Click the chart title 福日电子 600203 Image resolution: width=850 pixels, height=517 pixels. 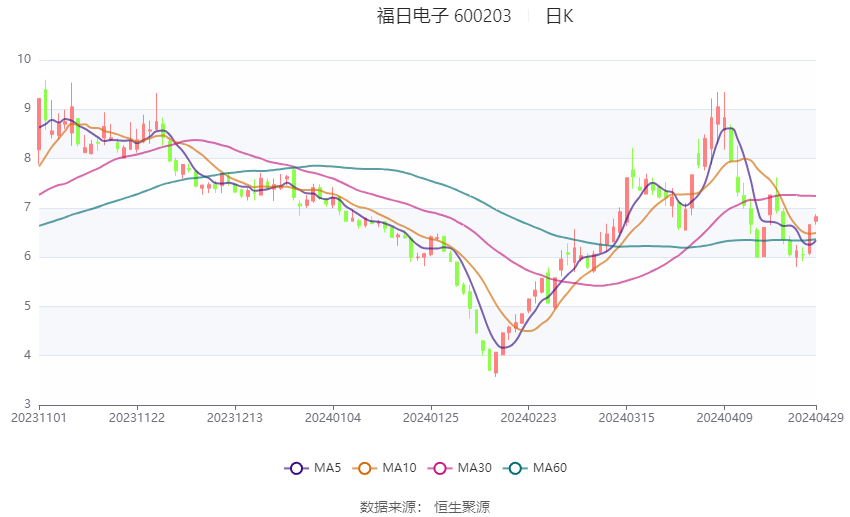[444, 16]
